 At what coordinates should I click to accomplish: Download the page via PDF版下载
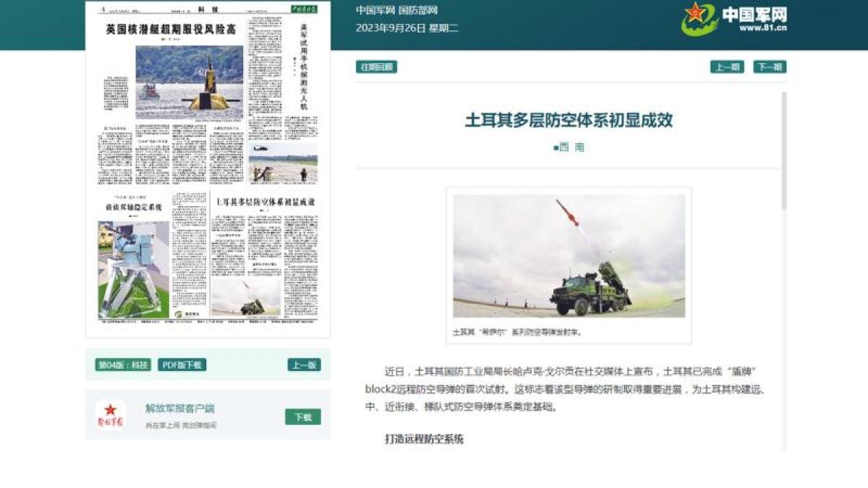pos(182,365)
